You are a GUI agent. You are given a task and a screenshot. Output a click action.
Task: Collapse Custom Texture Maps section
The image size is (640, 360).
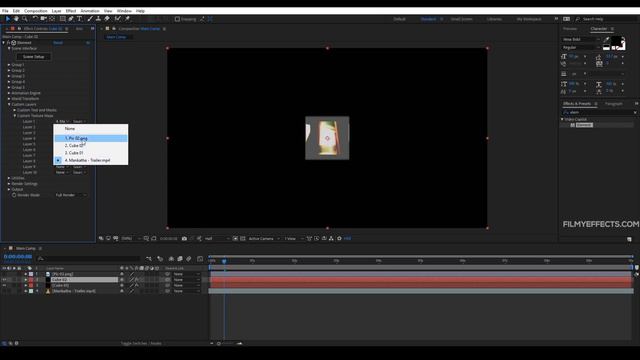(15, 116)
